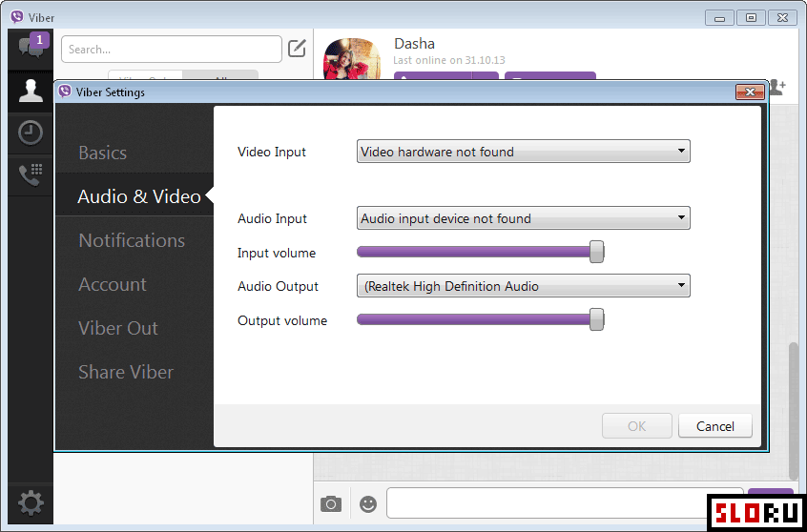Click the chat window vertical scrollbar
Screen dimensions: 807x532
coord(794,410)
